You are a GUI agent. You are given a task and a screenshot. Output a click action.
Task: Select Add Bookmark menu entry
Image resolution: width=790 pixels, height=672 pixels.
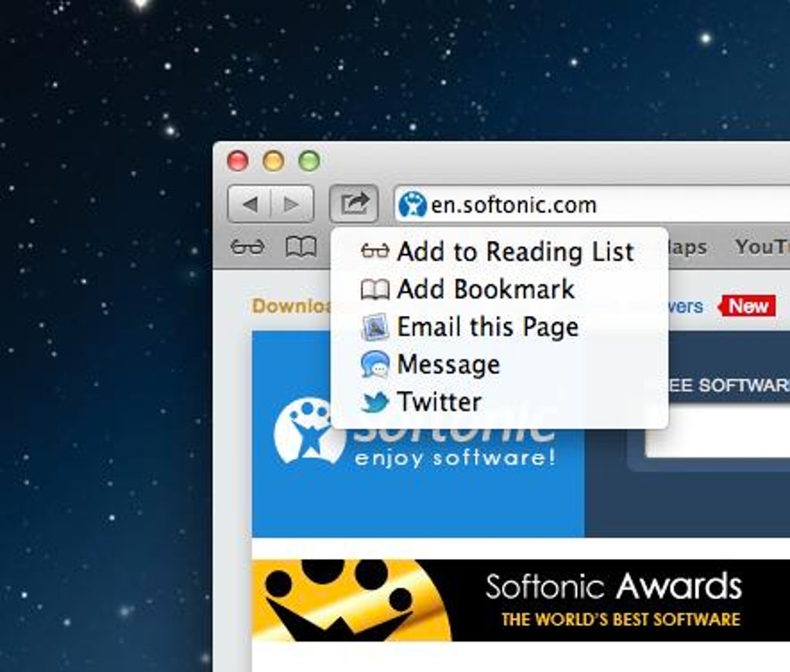coord(500,290)
